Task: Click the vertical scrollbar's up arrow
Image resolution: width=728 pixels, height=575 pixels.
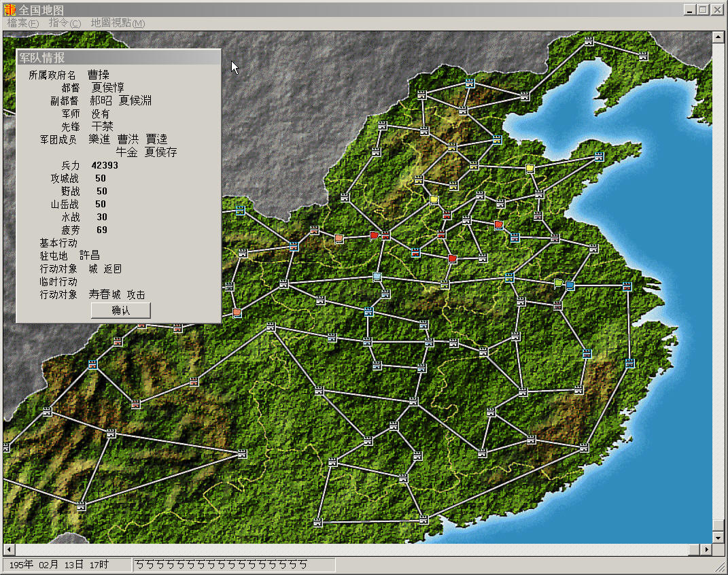Action: point(718,37)
